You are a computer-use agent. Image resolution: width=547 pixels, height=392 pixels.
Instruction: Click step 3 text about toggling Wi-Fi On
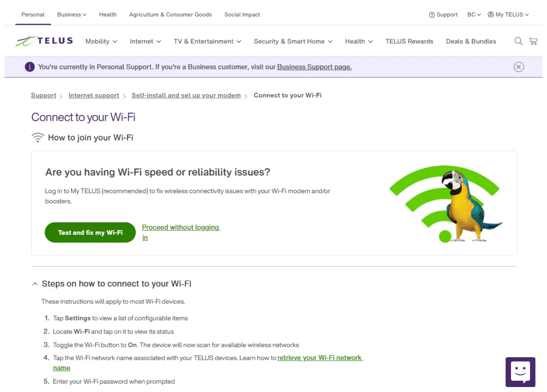tap(176, 345)
